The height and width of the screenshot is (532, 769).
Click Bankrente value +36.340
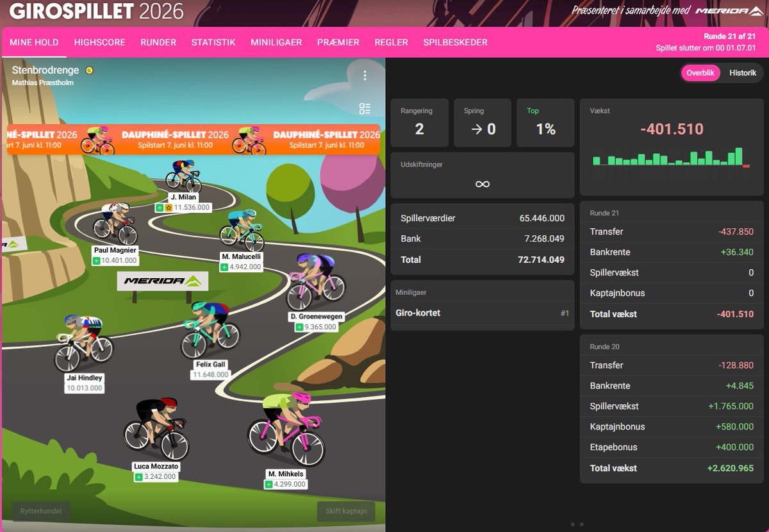tap(737, 253)
